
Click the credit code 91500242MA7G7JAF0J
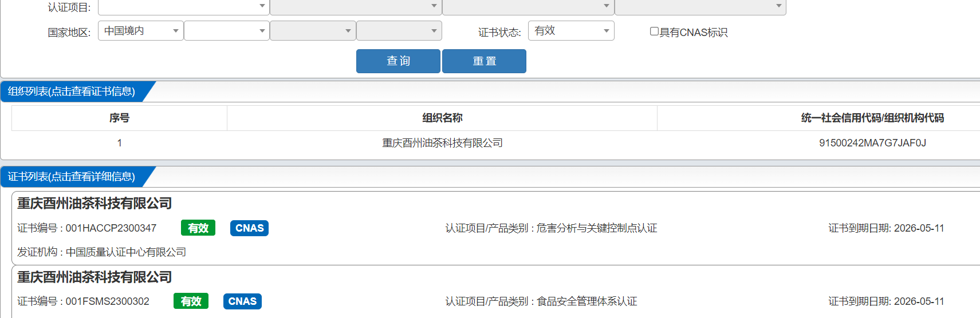872,143
